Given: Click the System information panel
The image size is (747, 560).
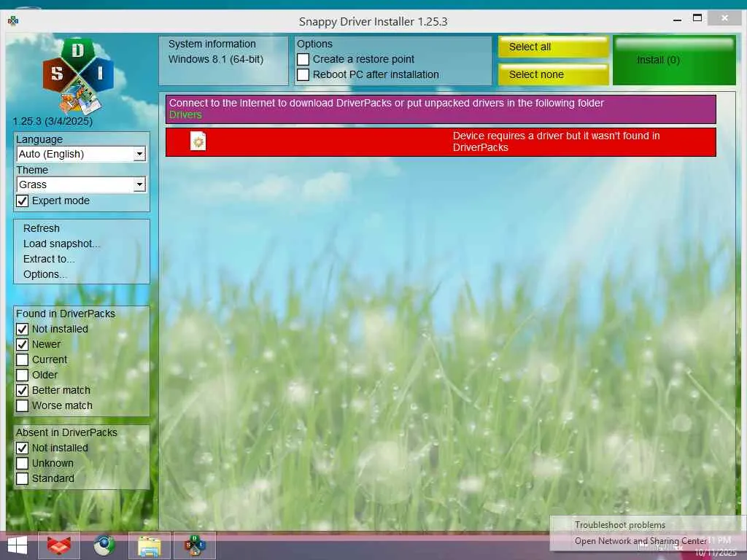Looking at the screenshot, I should tap(223, 61).
